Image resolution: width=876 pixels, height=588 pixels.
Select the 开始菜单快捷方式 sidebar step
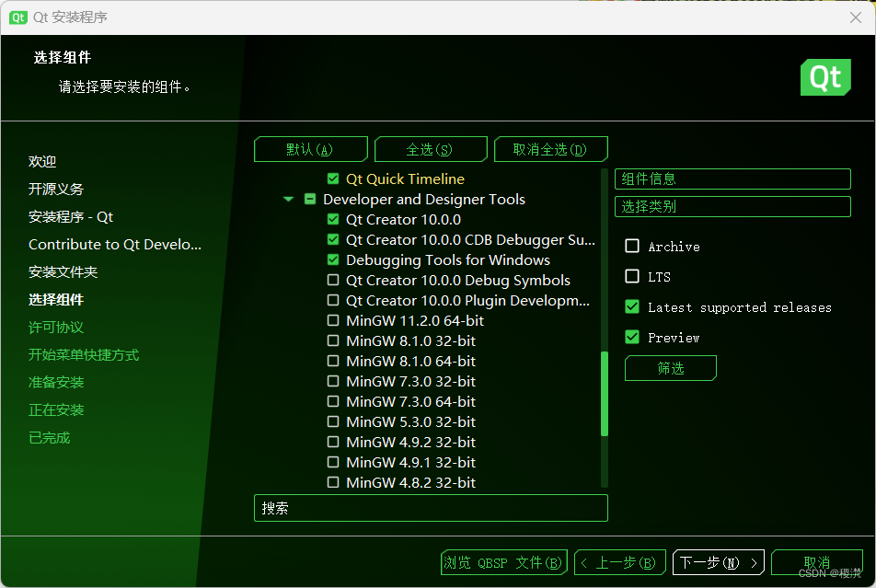point(84,355)
